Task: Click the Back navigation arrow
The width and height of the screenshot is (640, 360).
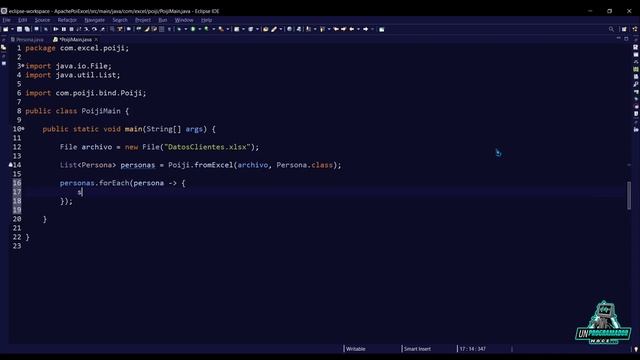Action: click(351, 29)
